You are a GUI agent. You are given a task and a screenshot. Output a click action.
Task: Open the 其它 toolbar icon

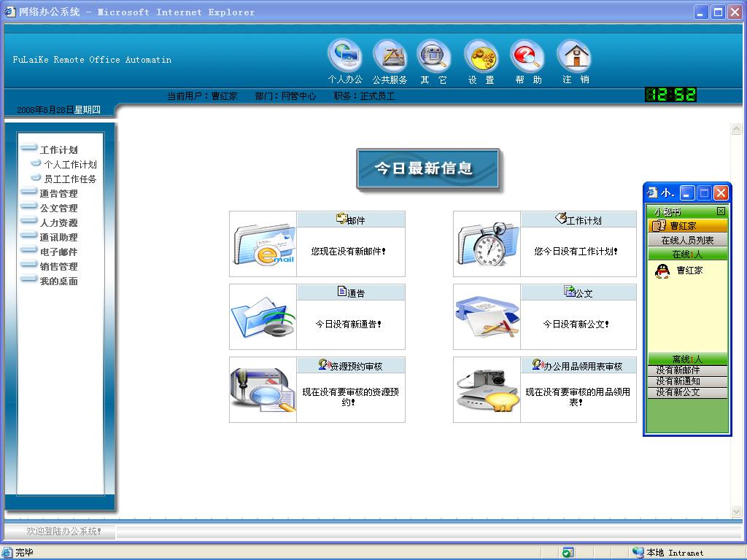(x=433, y=57)
